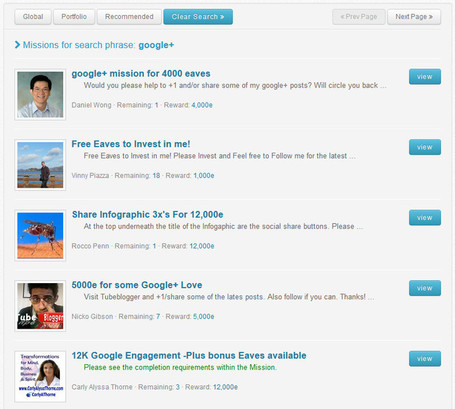Click the Nicko Gibson author name
455x409 pixels.
point(92,316)
